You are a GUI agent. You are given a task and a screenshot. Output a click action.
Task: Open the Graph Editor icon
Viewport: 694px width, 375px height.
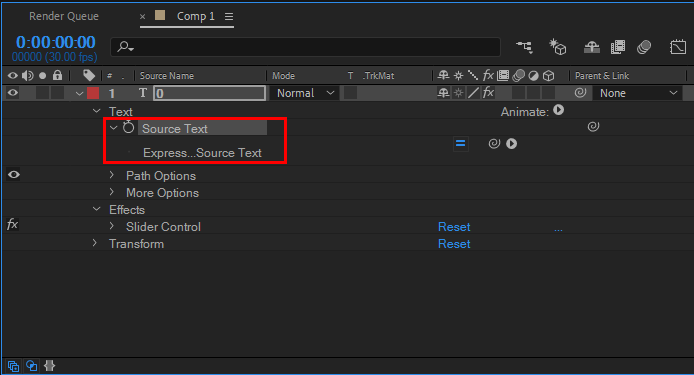(678, 47)
